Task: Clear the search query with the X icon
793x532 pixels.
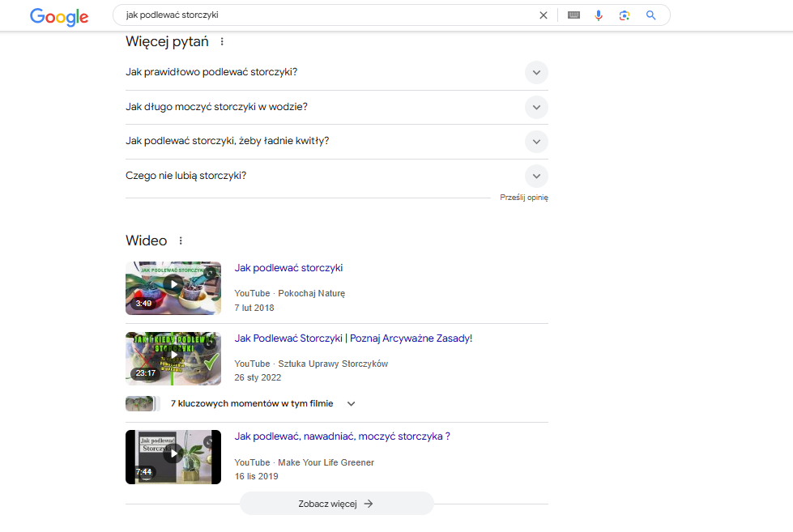Action: point(544,15)
